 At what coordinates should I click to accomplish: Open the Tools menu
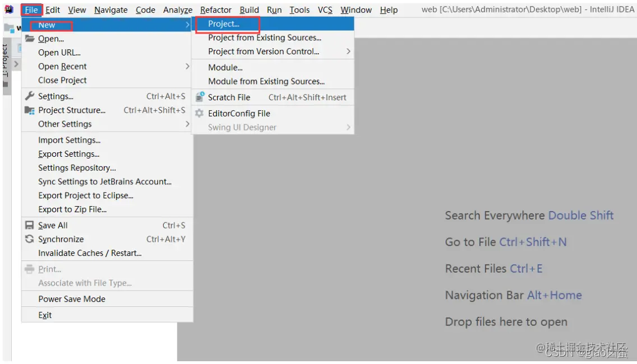click(x=299, y=10)
